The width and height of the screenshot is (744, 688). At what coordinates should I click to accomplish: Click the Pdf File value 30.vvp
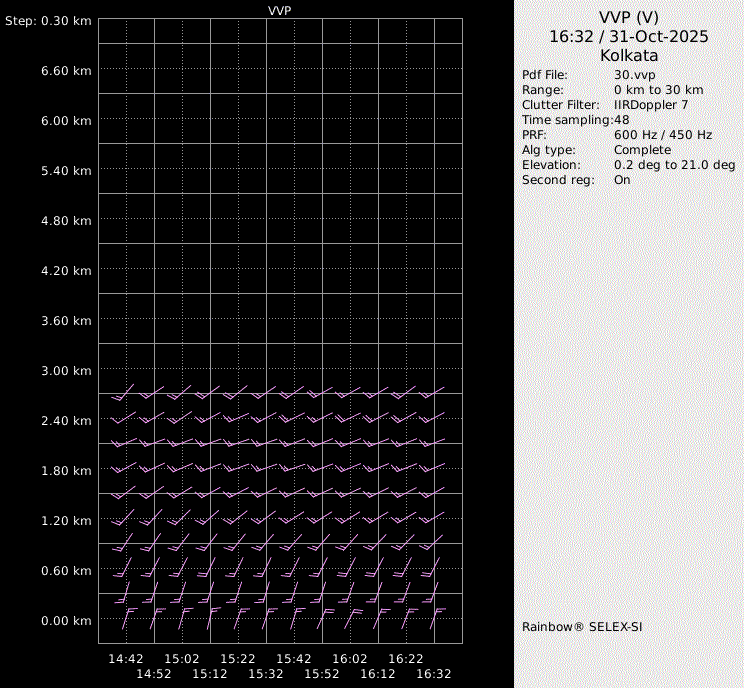click(x=634, y=75)
